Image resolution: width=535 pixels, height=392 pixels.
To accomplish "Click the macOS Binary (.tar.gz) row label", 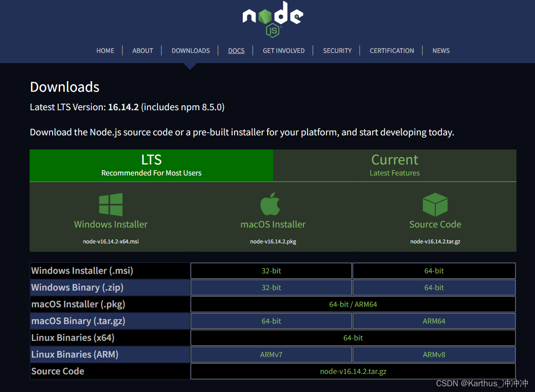I will [x=78, y=321].
